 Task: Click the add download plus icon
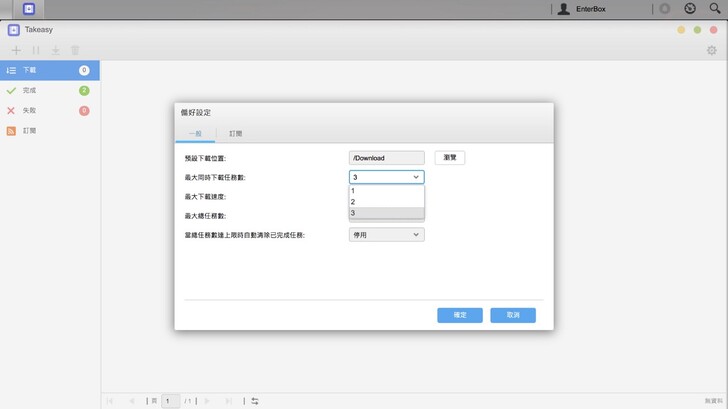[16, 50]
